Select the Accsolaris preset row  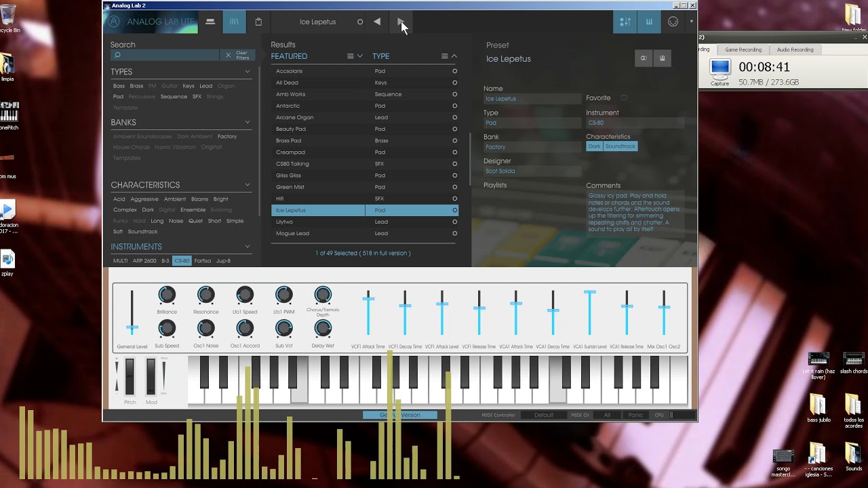364,71
